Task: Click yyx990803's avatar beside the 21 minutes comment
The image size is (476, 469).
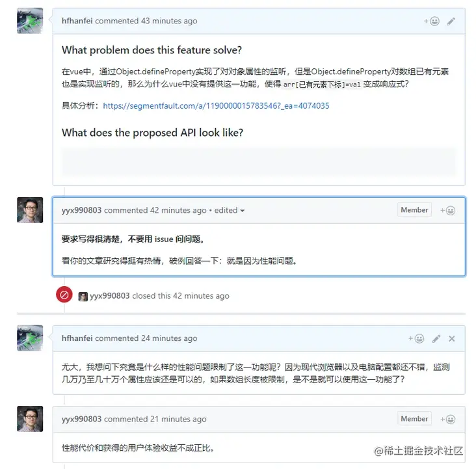Action: 30,419
